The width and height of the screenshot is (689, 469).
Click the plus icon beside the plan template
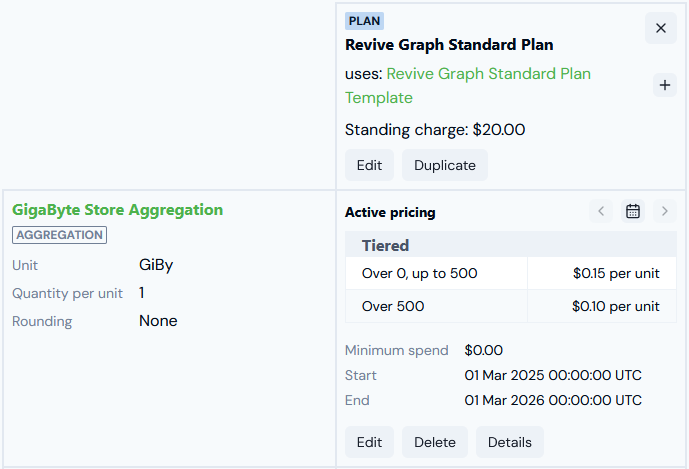(x=665, y=85)
